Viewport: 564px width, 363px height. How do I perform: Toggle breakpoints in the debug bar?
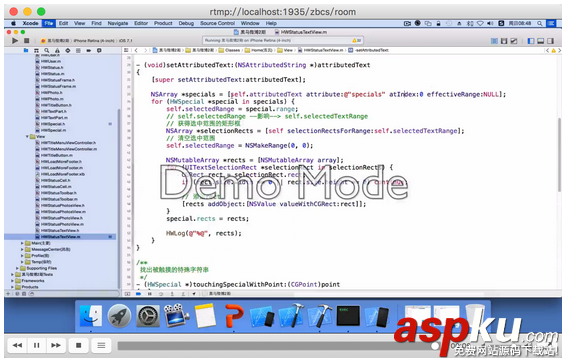(138, 294)
